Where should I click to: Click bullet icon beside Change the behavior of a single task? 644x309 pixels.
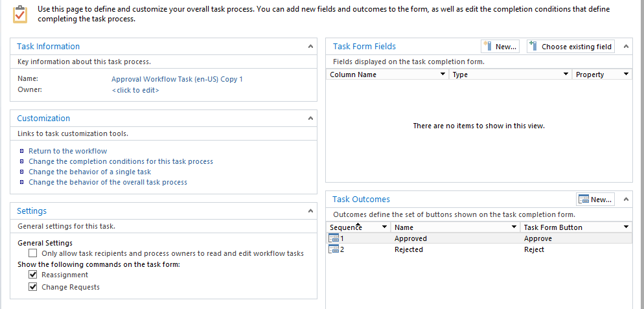[x=22, y=172]
